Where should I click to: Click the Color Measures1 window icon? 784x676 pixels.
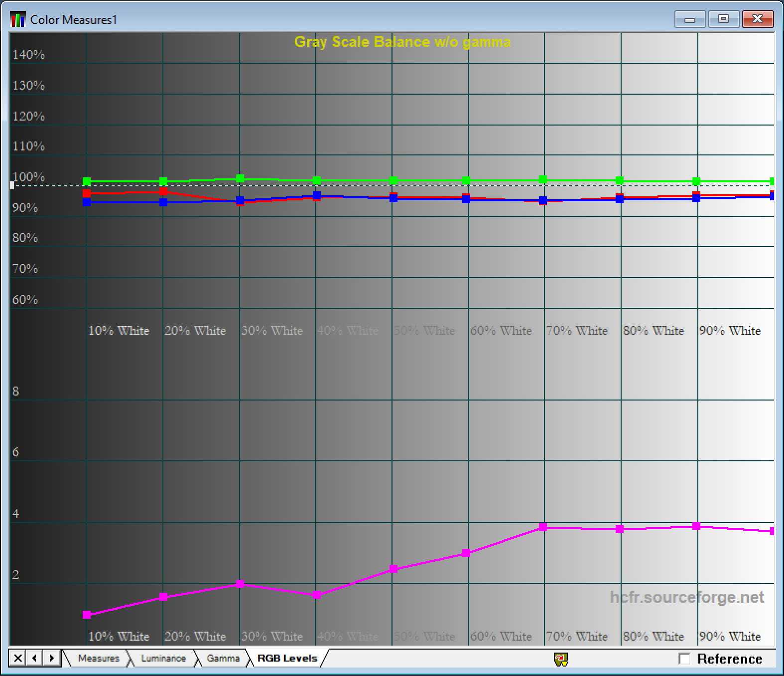(18, 20)
